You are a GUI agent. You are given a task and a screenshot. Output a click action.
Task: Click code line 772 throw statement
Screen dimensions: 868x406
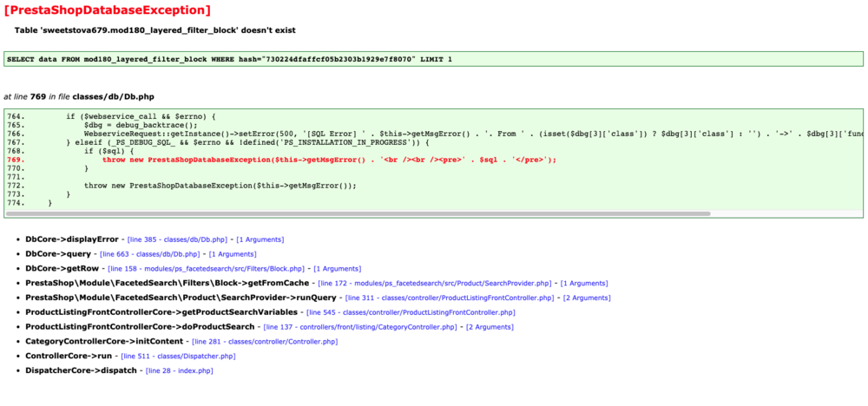[220, 186]
